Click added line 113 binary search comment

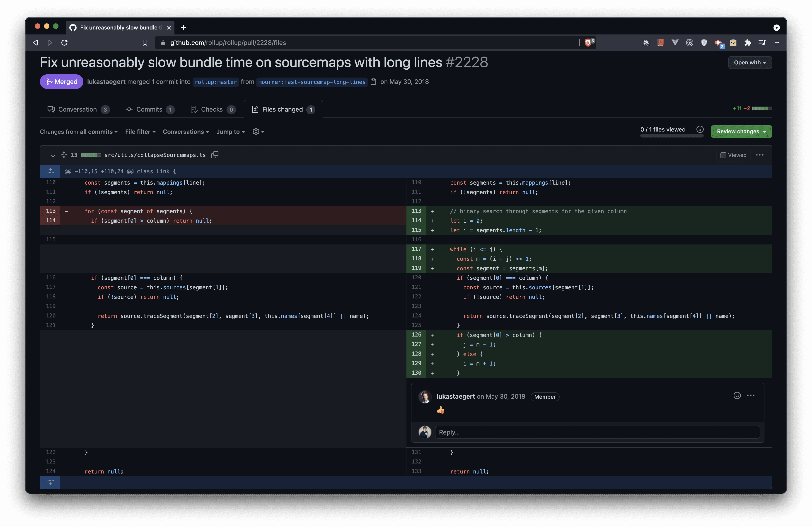point(538,211)
